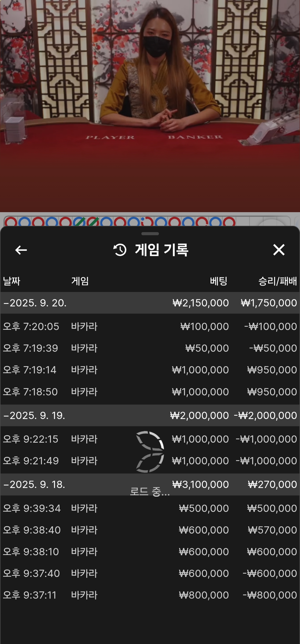
Task: Click the bead road result circles strip
Action: [x=120, y=222]
